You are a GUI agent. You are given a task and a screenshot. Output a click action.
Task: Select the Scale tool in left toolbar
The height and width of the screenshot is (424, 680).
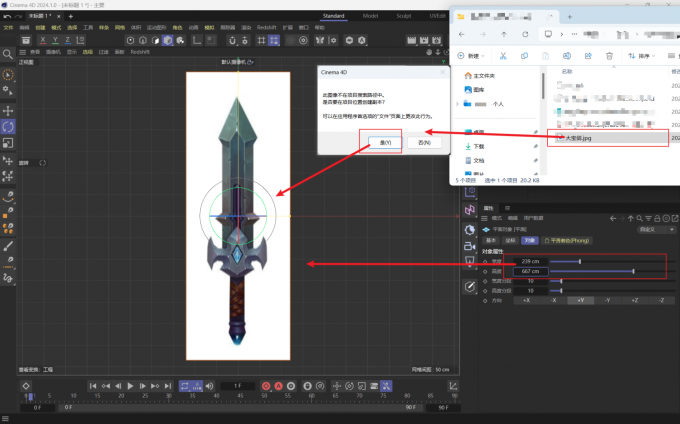(x=8, y=143)
